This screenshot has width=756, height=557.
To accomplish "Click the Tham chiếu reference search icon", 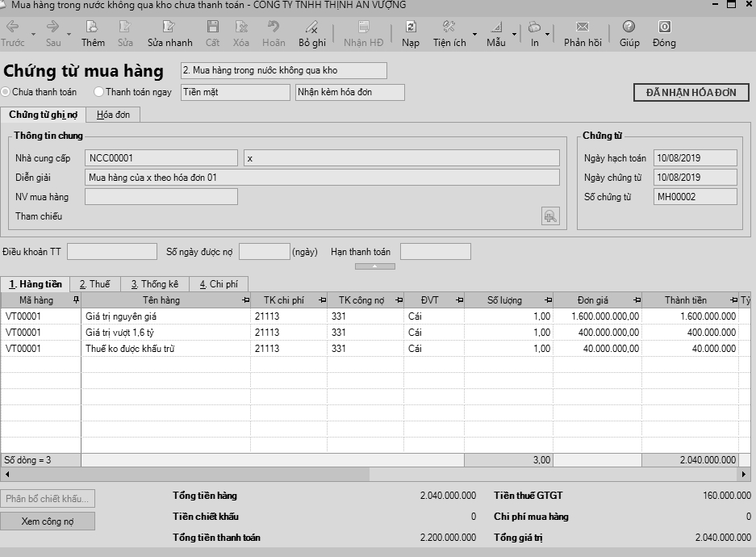I will tap(550, 216).
